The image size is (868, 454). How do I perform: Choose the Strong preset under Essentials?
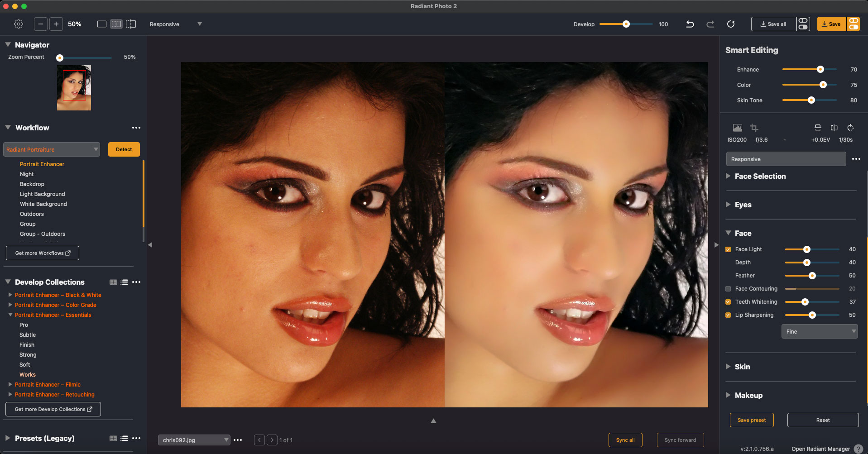[x=28, y=355]
